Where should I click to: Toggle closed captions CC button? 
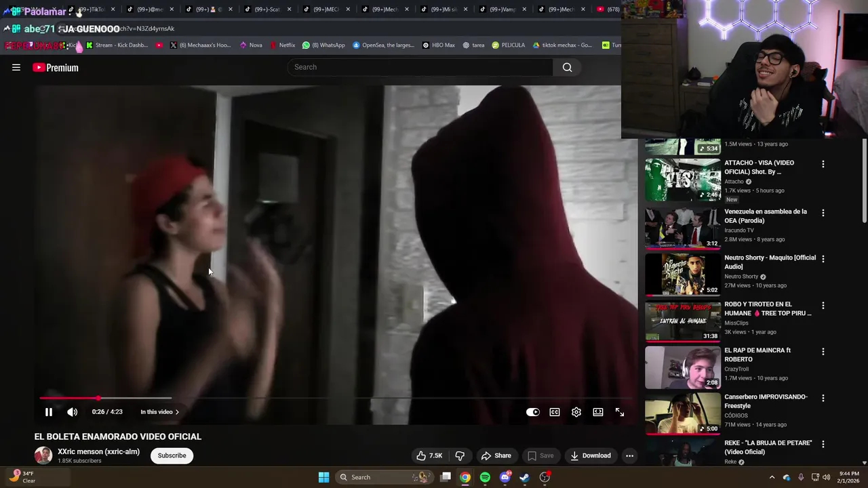click(555, 412)
